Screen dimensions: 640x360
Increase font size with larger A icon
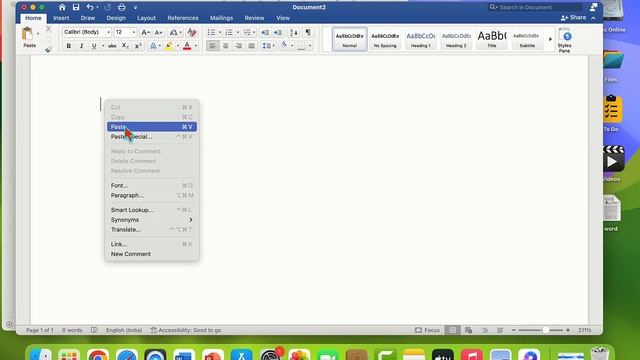point(145,32)
